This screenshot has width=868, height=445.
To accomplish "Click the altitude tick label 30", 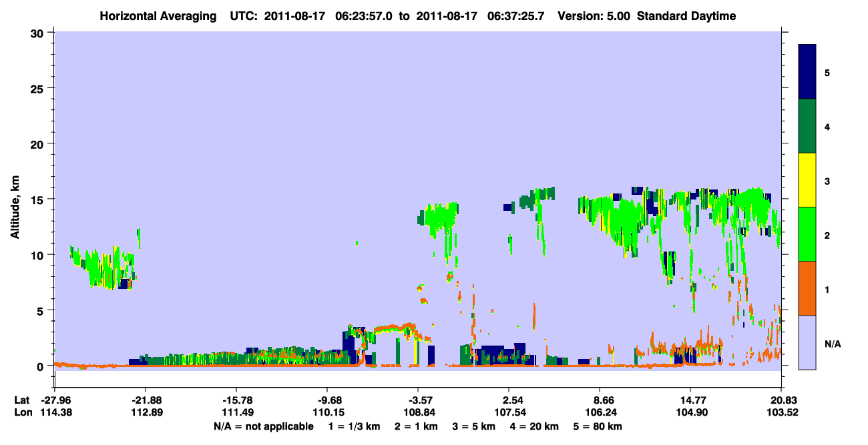I will (39, 33).
